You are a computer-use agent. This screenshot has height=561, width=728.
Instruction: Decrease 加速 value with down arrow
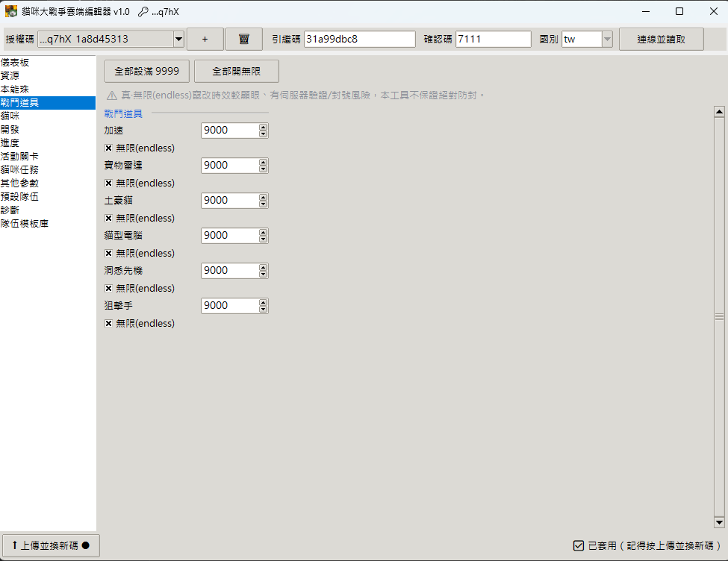[264, 134]
